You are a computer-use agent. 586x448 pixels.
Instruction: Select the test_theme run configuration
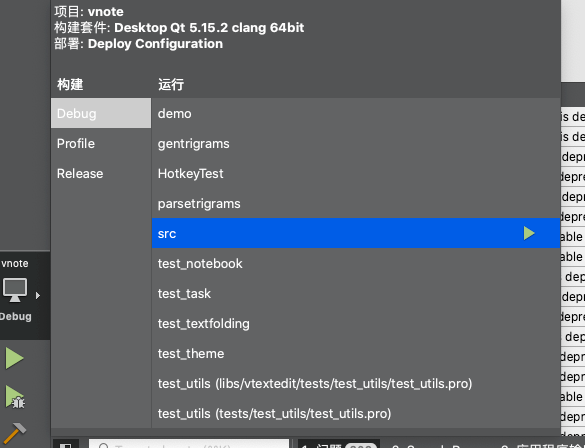pyautogui.click(x=356, y=353)
